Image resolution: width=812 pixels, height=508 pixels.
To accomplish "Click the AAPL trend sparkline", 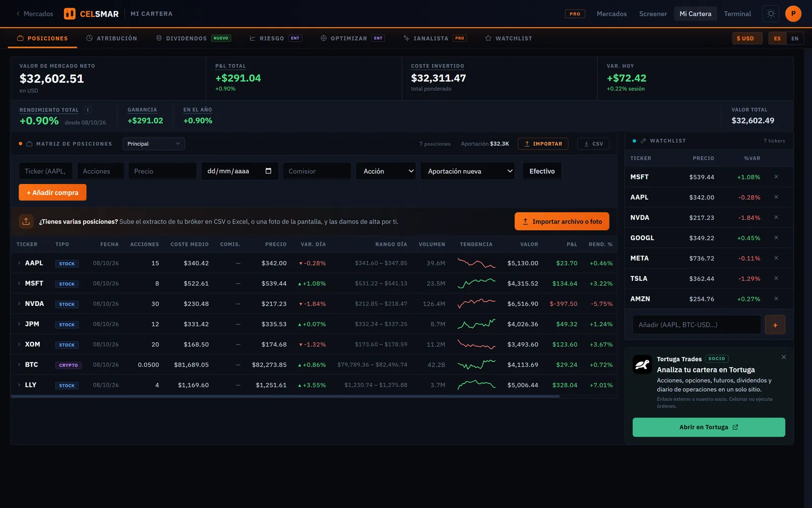I will 476,263.
